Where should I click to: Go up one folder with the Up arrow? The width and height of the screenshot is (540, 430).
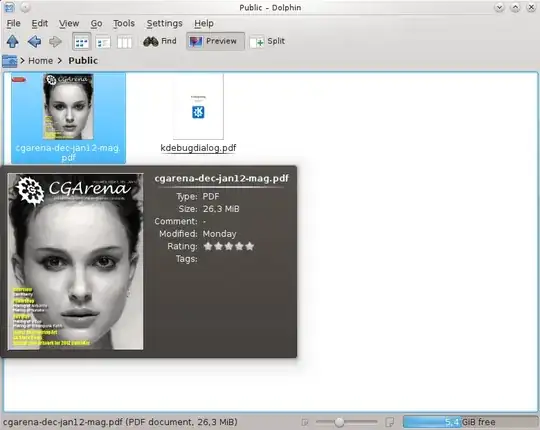click(13, 41)
